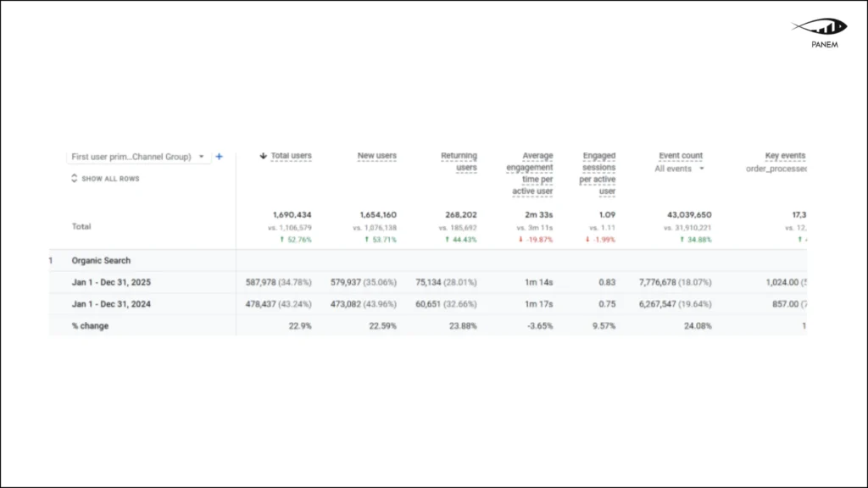Screen dimensions: 868x488
Task: Click the 0.75 engaged sessions cell
Action: pos(607,304)
